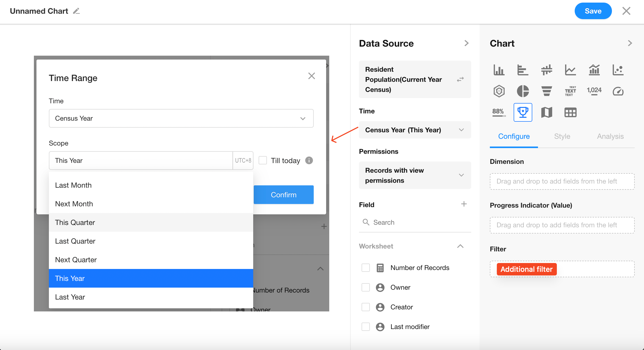The height and width of the screenshot is (350, 644).
Task: Select the word cloud chart icon
Action: 570,91
